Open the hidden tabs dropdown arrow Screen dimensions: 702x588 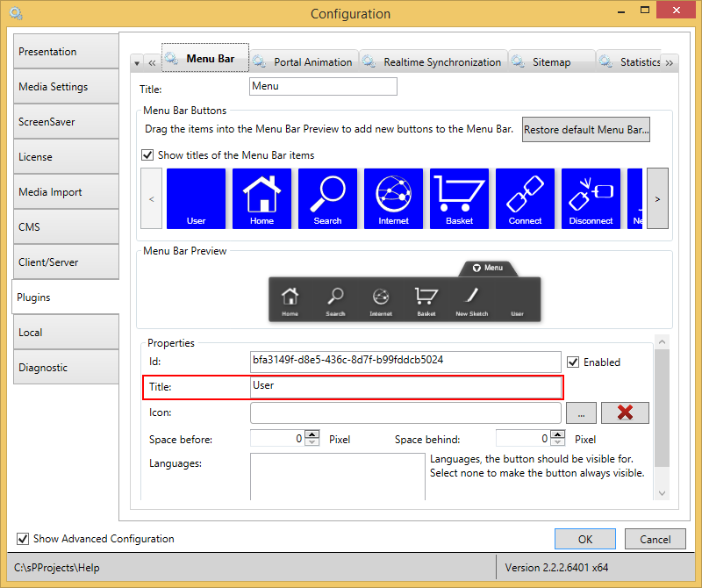(x=138, y=63)
